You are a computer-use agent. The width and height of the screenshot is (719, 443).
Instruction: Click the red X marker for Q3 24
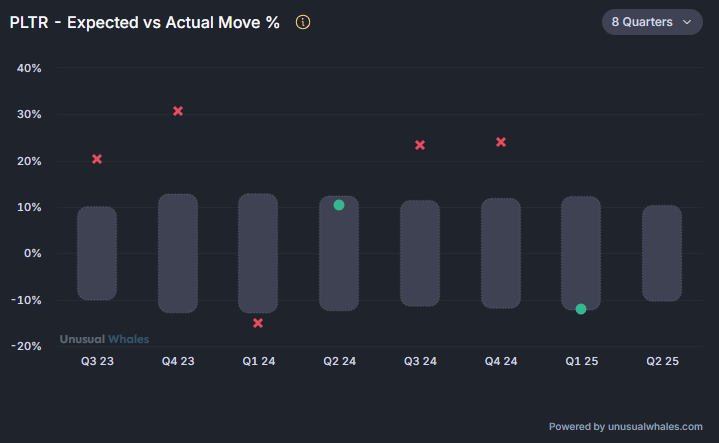pos(420,145)
